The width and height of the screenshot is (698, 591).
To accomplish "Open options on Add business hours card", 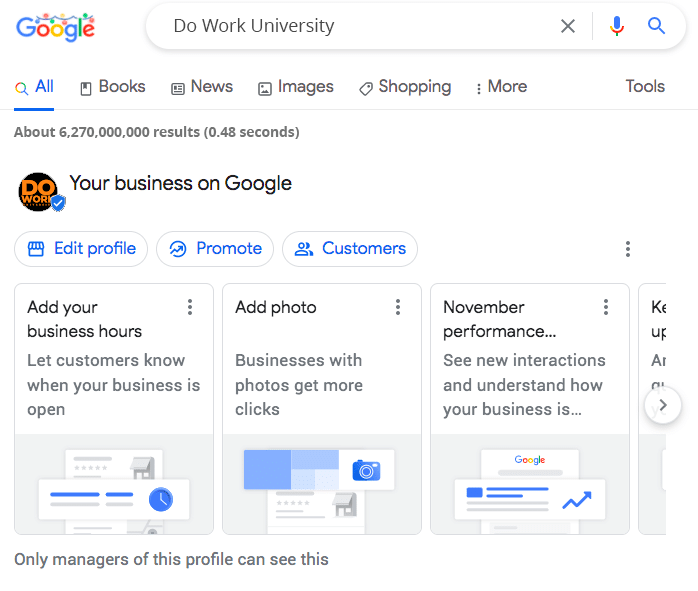I will [x=190, y=307].
